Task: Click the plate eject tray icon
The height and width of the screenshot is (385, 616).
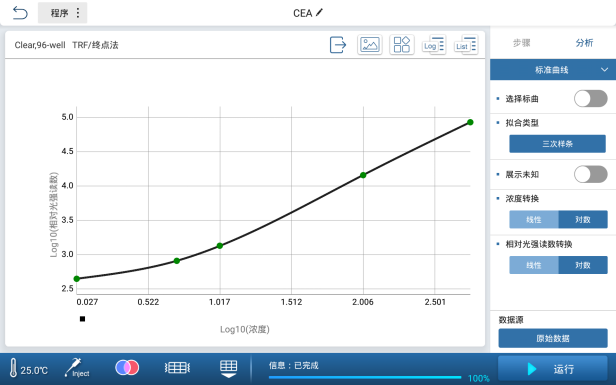Action: pos(228,368)
